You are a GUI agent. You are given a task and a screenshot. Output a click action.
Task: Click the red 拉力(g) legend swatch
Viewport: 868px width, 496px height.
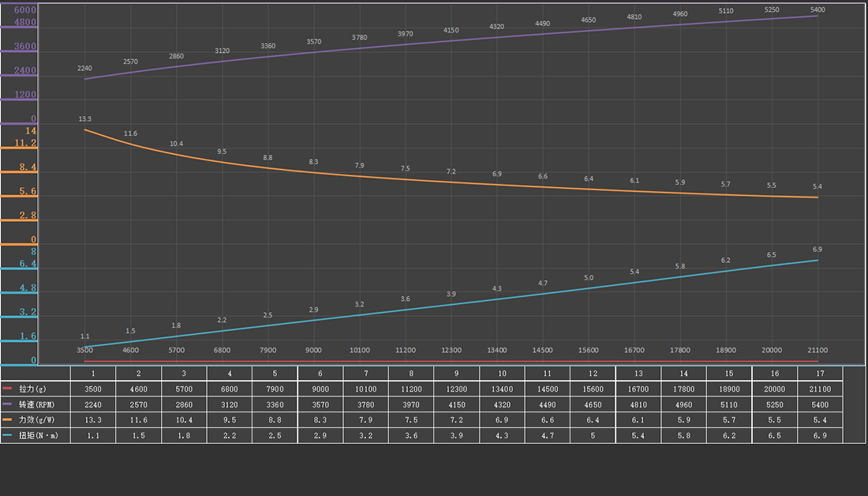[7, 389]
